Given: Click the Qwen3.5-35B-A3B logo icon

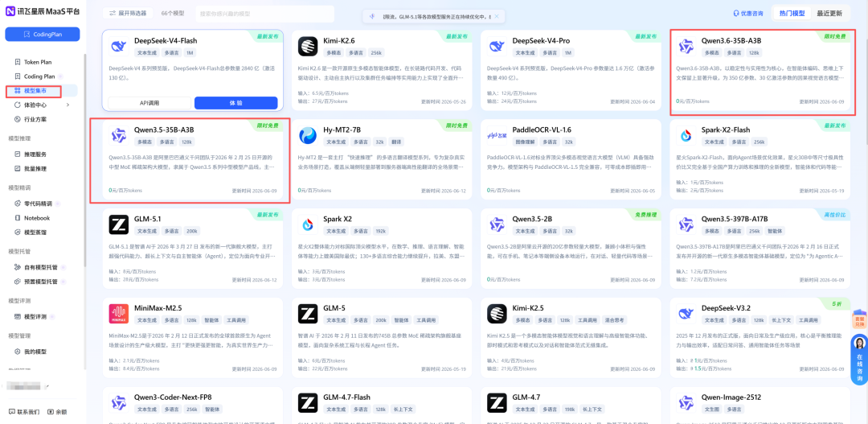Looking at the screenshot, I should coord(118,136).
